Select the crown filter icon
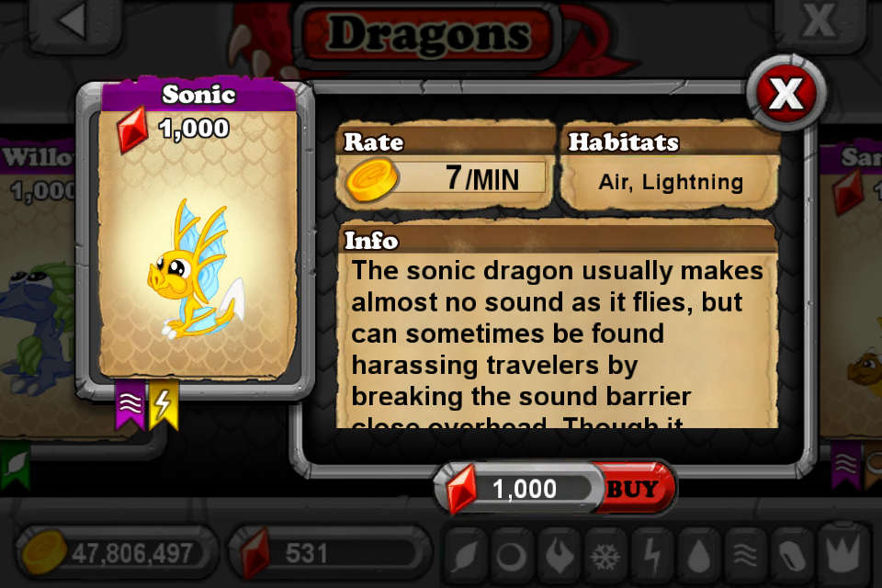 (x=842, y=553)
